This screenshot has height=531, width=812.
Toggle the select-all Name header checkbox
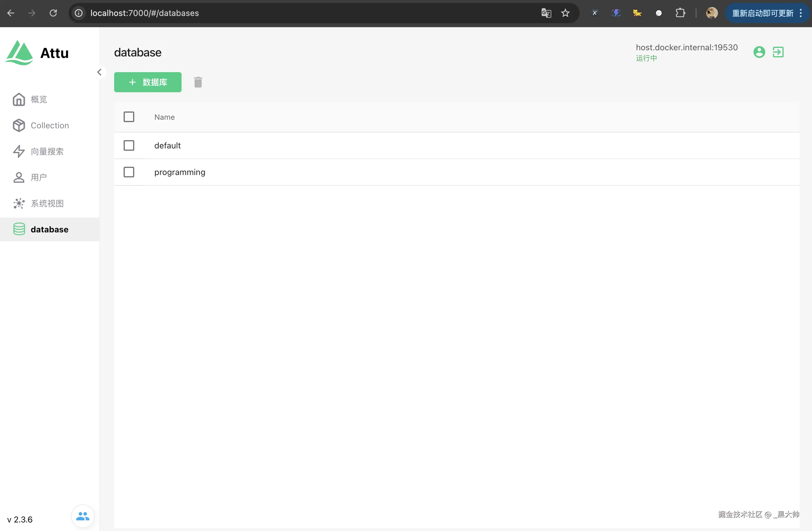click(x=129, y=117)
